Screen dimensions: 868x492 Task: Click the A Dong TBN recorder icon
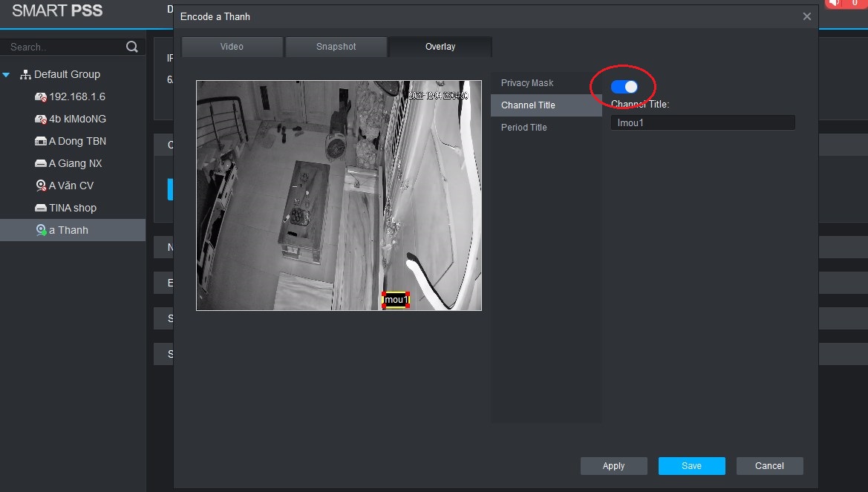pos(41,141)
